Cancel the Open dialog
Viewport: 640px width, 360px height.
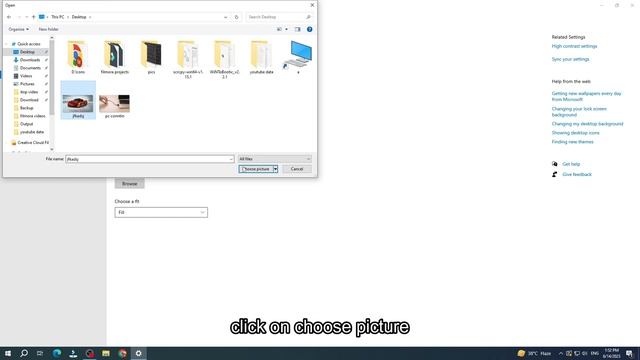coord(297,169)
